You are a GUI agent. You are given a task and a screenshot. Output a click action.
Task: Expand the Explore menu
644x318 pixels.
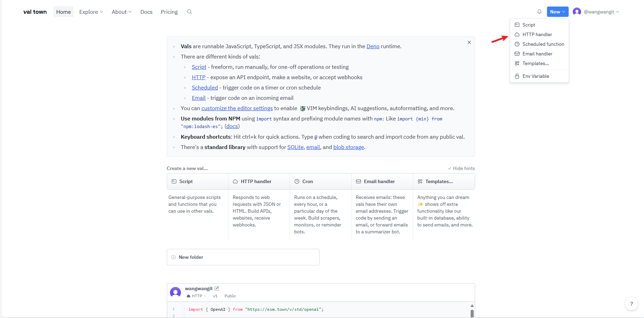click(91, 12)
